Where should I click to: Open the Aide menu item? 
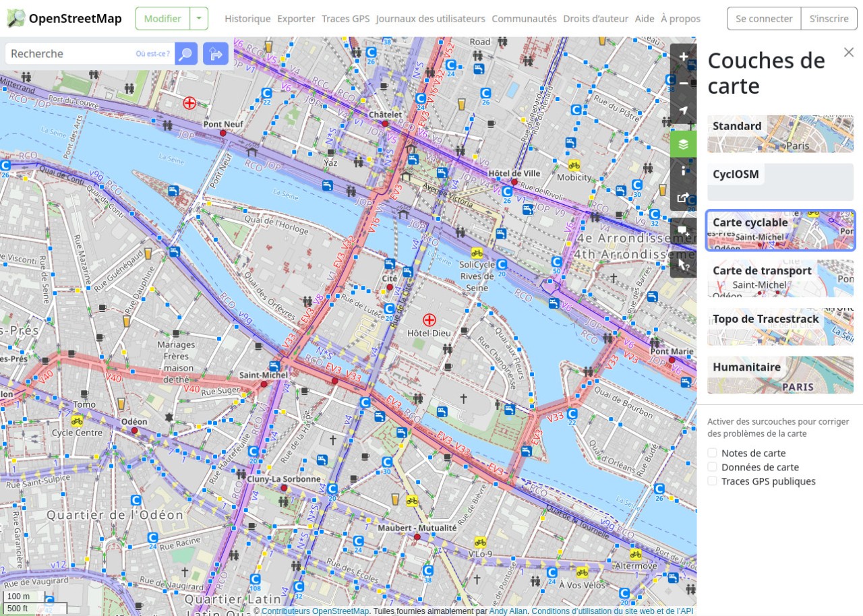click(645, 19)
